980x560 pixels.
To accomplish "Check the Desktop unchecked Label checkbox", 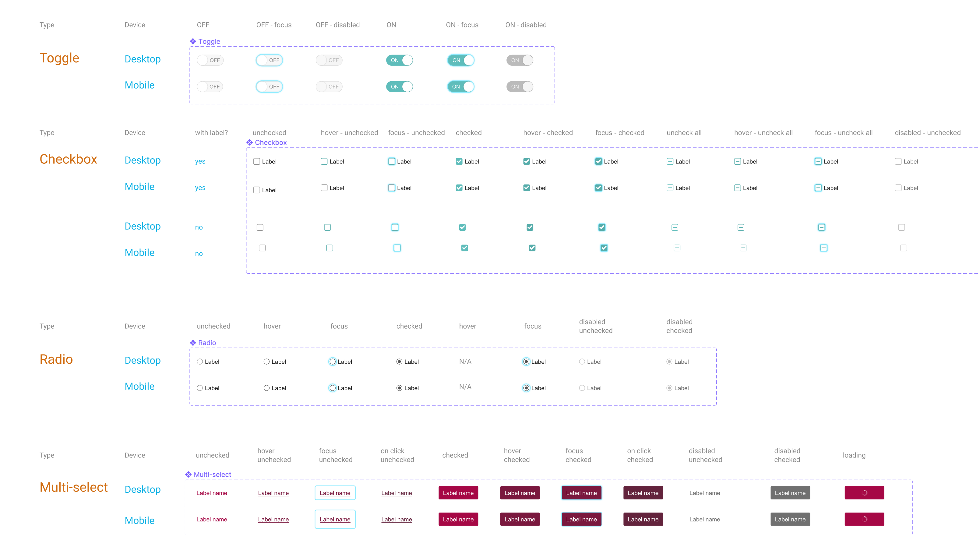I will pos(257,162).
